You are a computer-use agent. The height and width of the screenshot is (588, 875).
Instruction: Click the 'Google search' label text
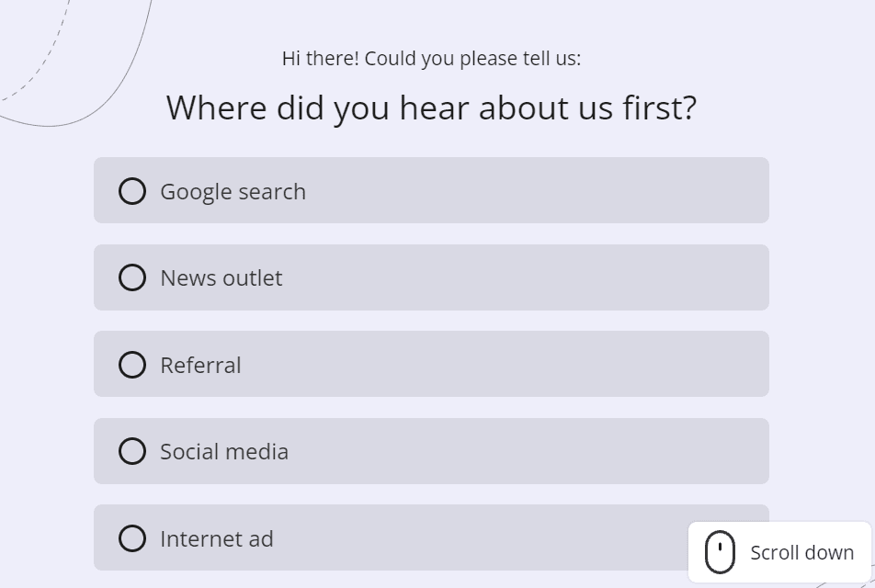233,192
